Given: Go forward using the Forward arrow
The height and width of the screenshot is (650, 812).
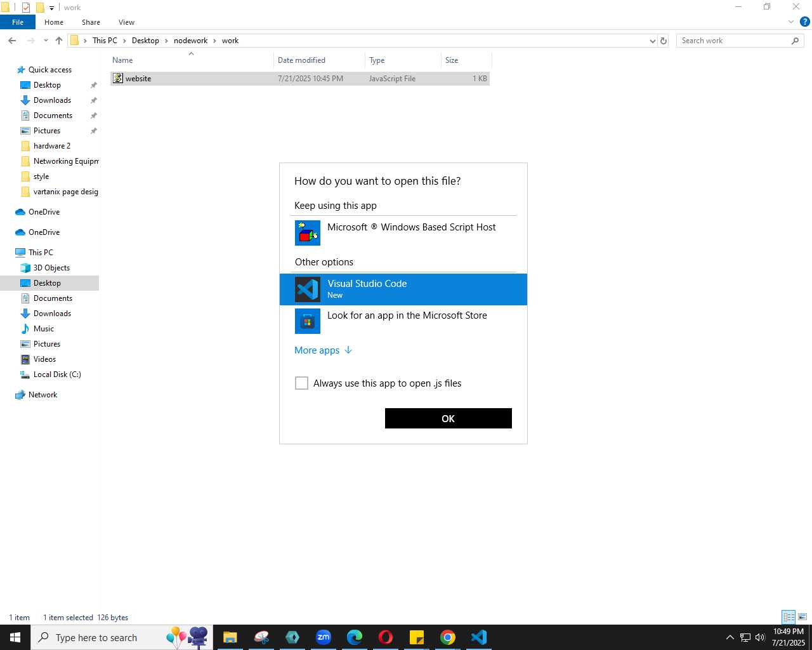Looking at the screenshot, I should (x=30, y=41).
